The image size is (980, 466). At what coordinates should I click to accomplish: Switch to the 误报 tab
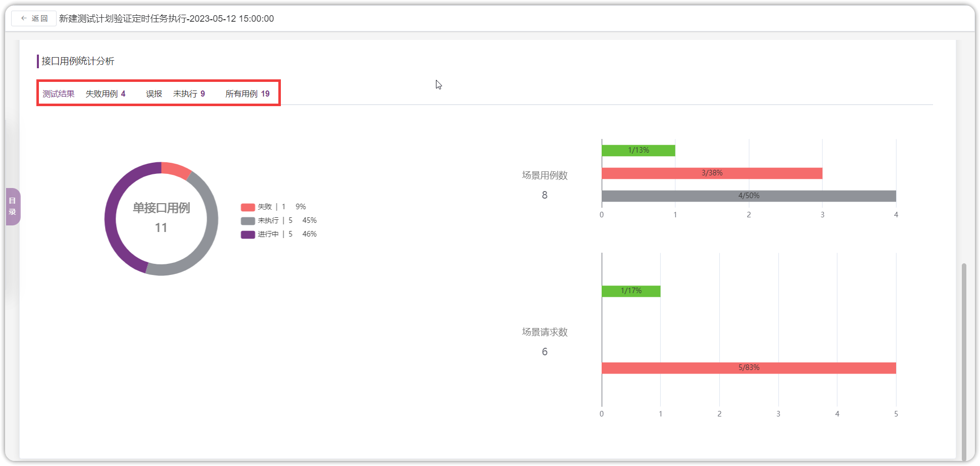coord(154,94)
